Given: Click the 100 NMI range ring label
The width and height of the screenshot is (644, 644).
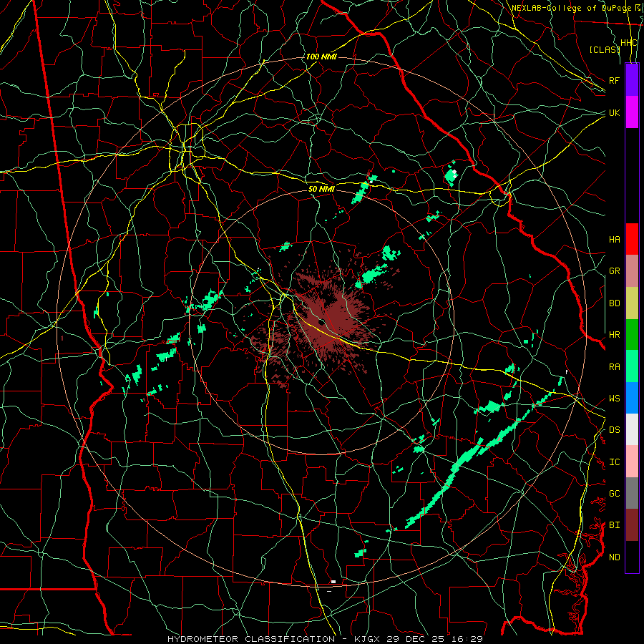Looking at the screenshot, I should (321, 57).
